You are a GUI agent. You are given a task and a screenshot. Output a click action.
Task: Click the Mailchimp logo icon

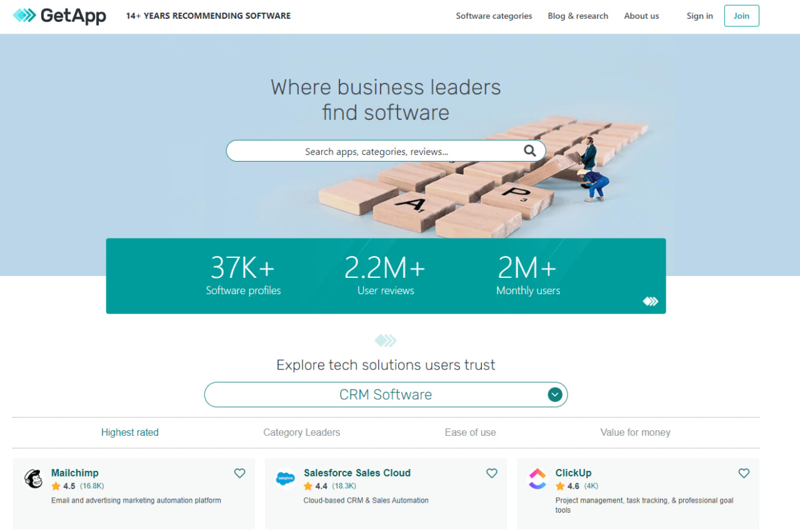point(34,478)
